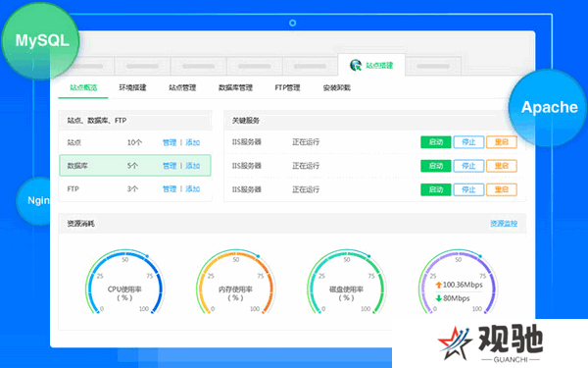Click 管理 link in the 站点 row
The width and height of the screenshot is (588, 368).
pyautogui.click(x=170, y=142)
